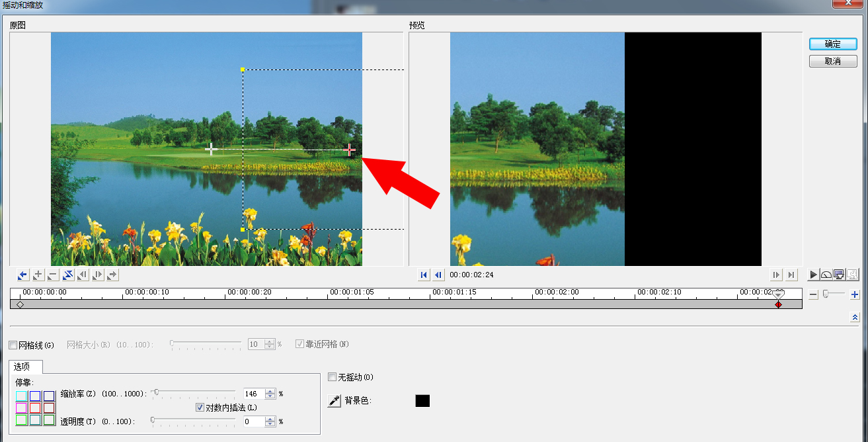Select the 选项 tab
The image size is (868, 442).
click(x=26, y=367)
